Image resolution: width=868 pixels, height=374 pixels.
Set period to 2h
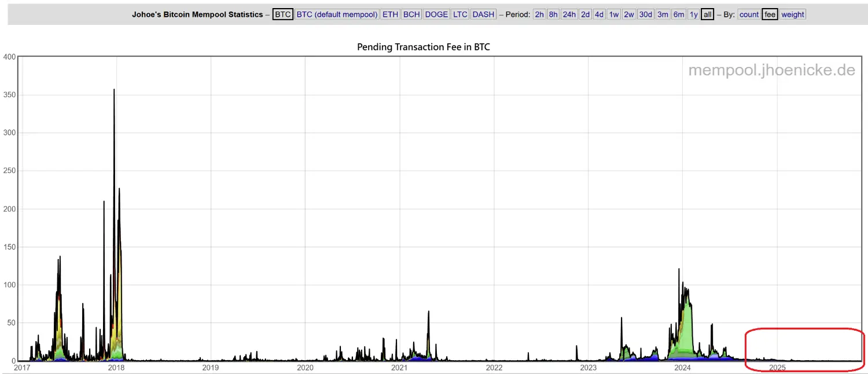point(539,14)
